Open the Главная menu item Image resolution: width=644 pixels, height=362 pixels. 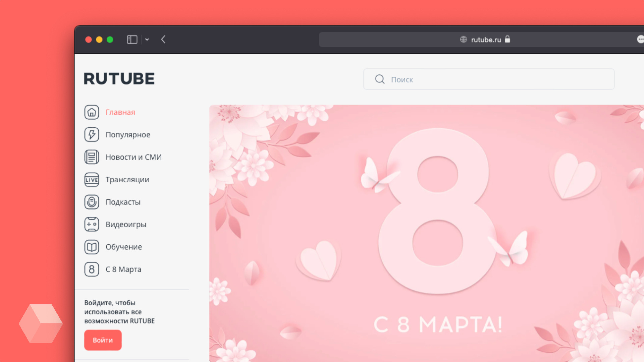point(120,112)
